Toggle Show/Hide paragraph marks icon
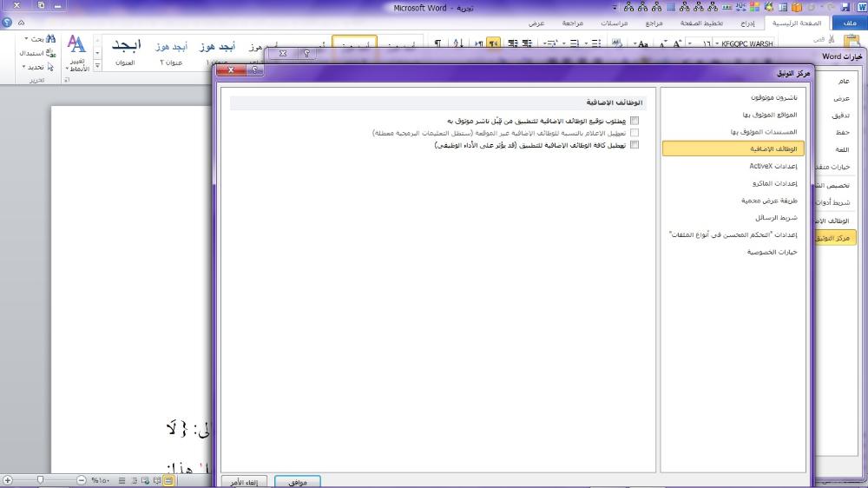This screenshot has height=488, width=868. pos(437,43)
